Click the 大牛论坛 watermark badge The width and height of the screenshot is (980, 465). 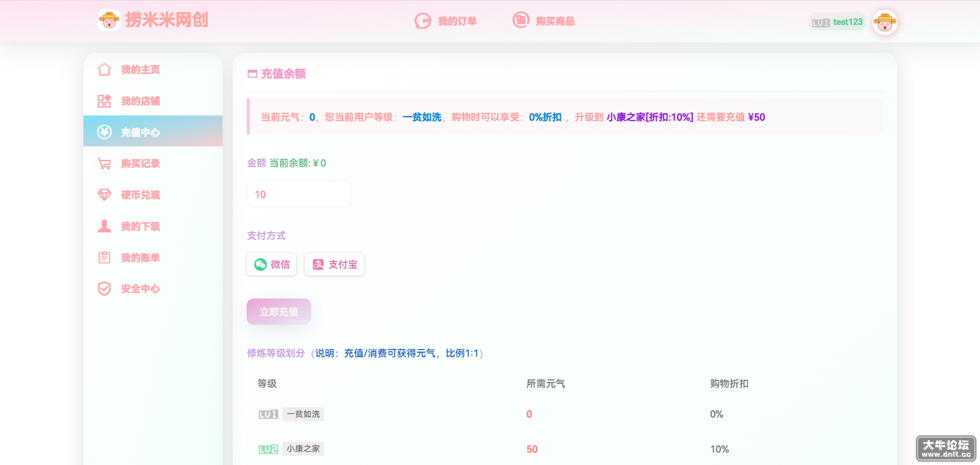click(x=946, y=449)
